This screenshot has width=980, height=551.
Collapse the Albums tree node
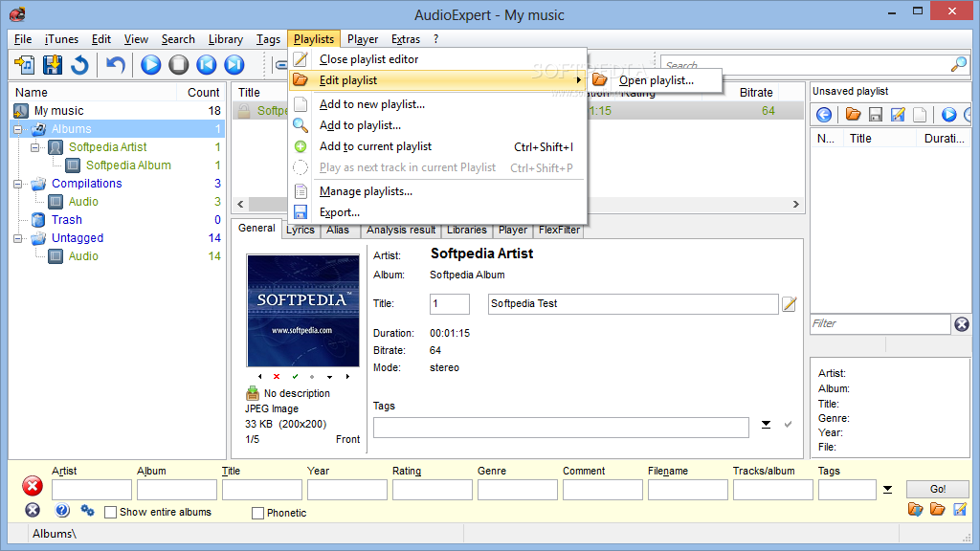point(17,129)
